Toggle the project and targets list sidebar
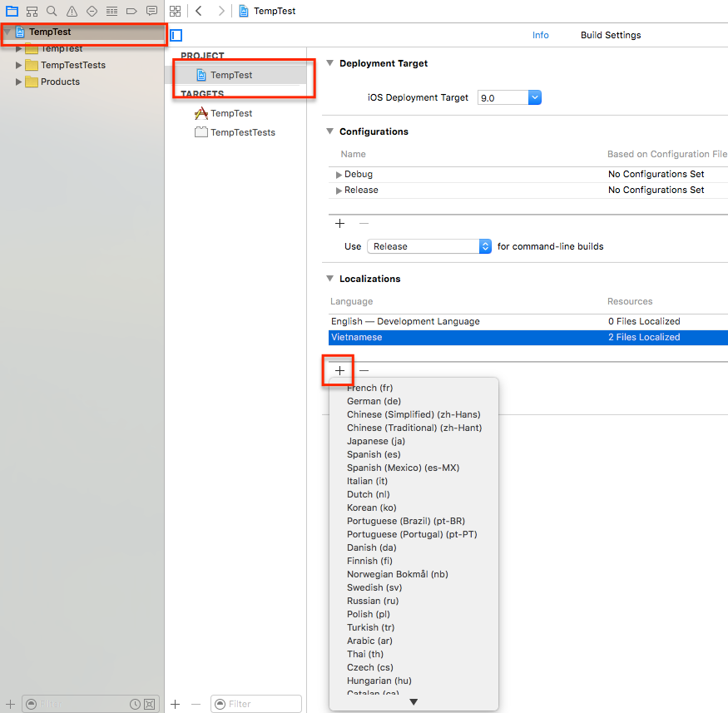This screenshot has height=713, width=728. (176, 35)
